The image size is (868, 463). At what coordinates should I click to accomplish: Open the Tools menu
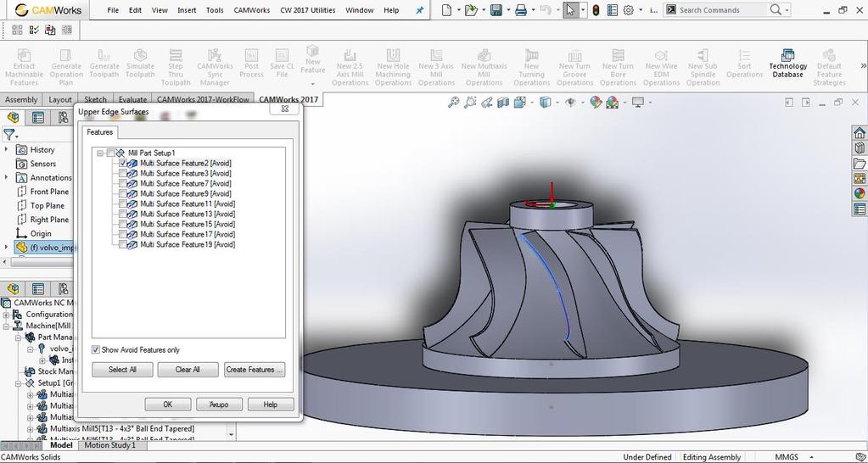(x=215, y=10)
